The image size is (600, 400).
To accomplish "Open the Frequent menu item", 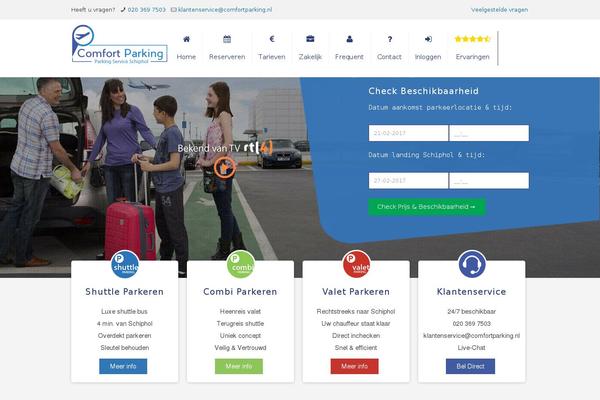I will coord(349,57).
